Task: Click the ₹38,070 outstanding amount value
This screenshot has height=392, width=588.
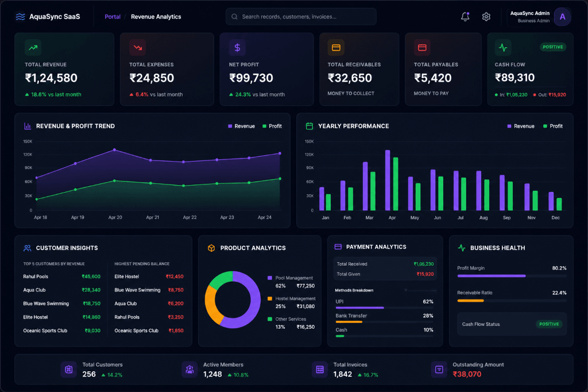Action: coord(467,374)
